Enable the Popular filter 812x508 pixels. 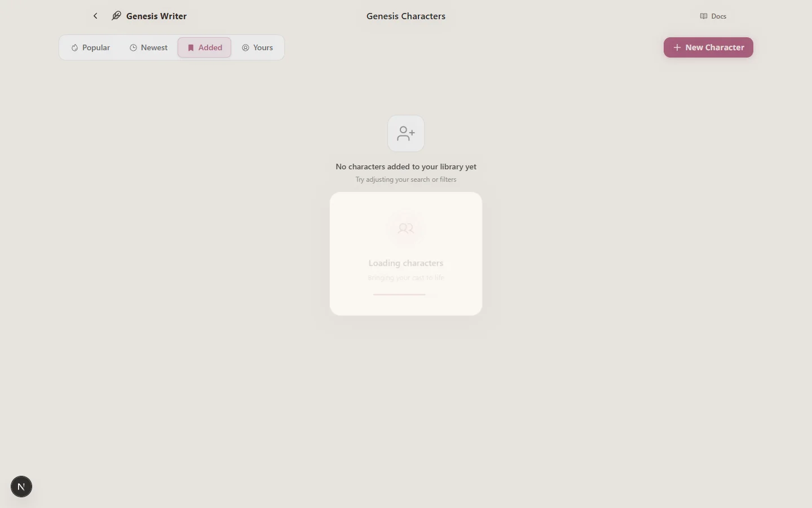coord(90,47)
